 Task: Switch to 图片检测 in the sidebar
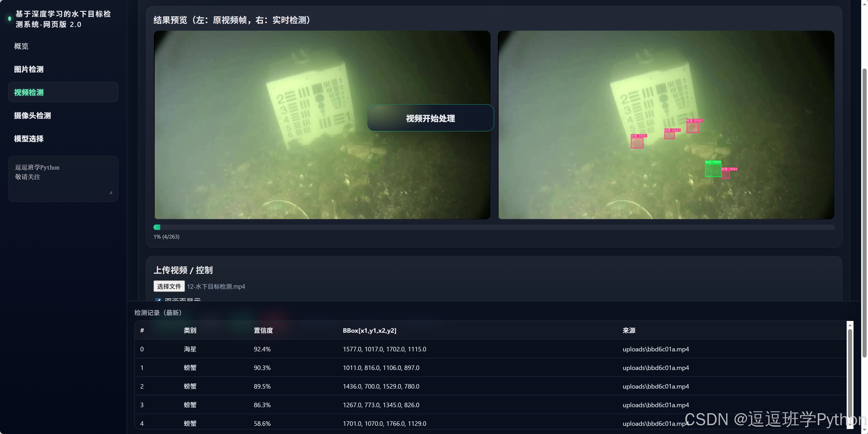coord(29,69)
